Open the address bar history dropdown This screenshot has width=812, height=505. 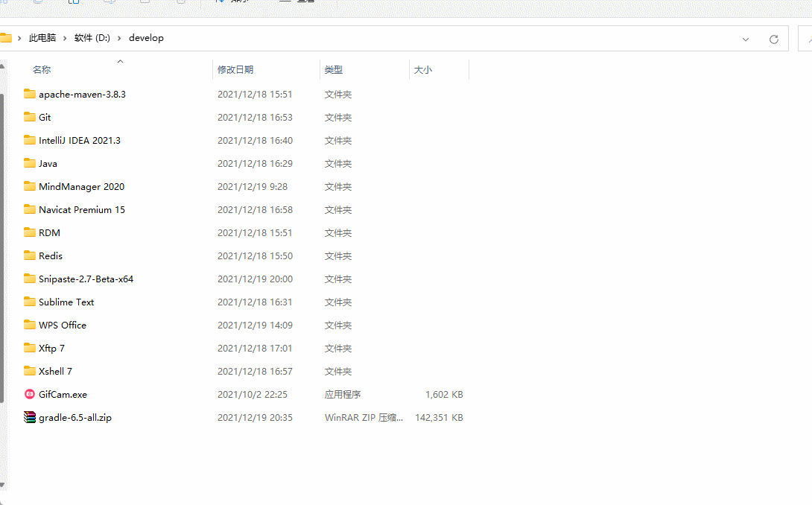tap(746, 39)
